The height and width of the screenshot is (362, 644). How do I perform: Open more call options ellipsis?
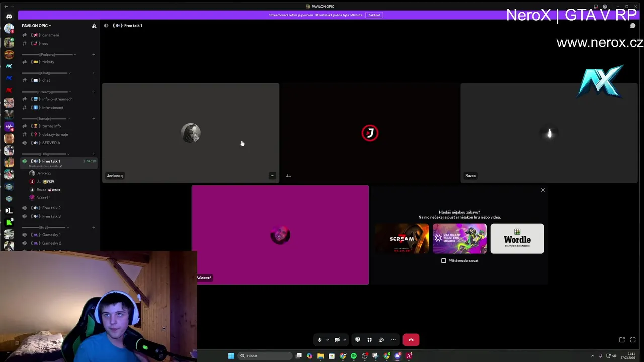393,340
